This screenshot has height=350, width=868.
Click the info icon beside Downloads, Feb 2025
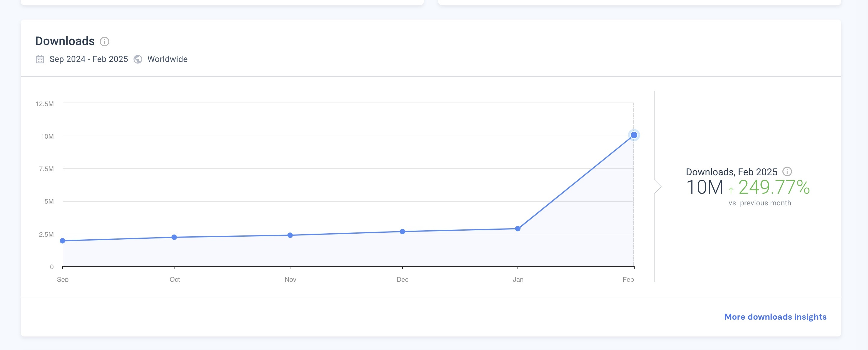pyautogui.click(x=787, y=172)
